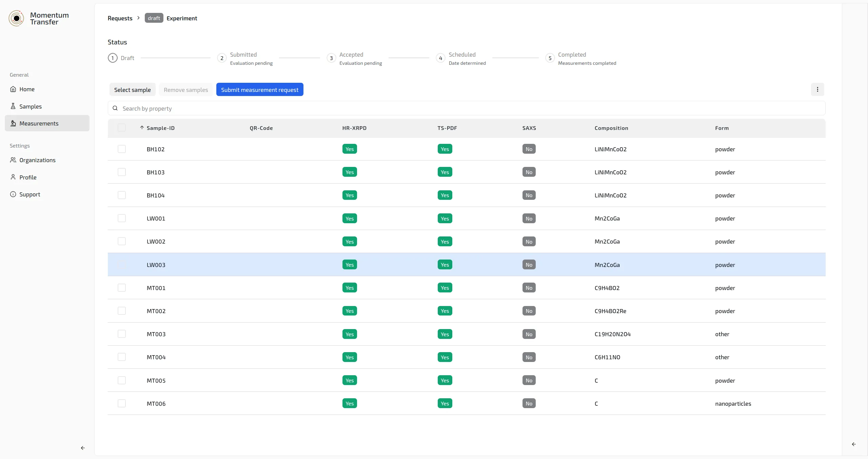The image size is (868, 459).
Task: Tick the checkbox for sample BH102
Action: (x=122, y=149)
